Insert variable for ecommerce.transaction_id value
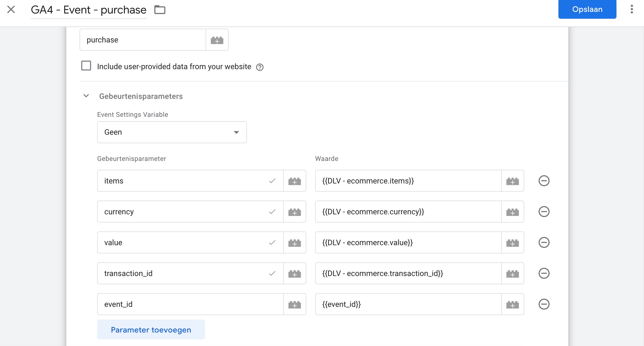 [512, 274]
